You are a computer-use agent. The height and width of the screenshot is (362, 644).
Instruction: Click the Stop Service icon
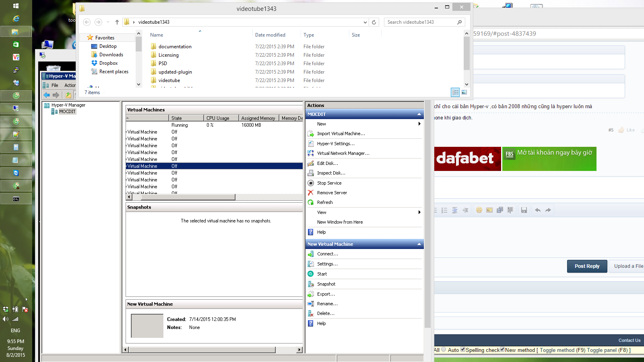click(x=311, y=183)
